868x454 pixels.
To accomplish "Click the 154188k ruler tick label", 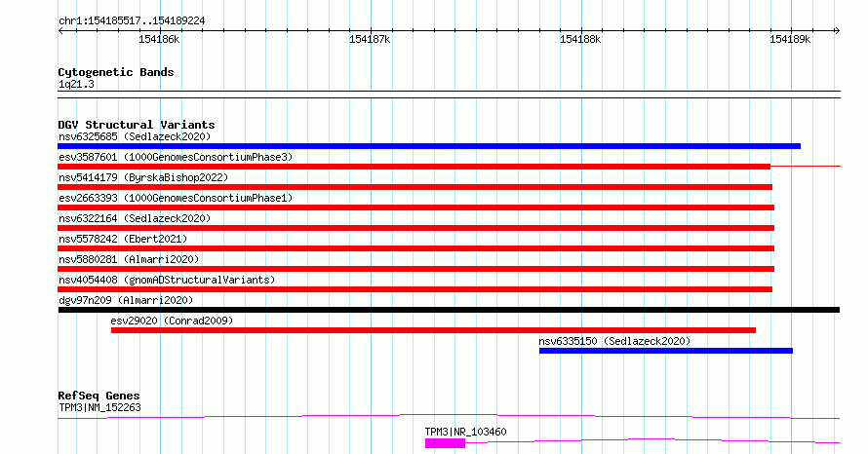I will 580,39.
